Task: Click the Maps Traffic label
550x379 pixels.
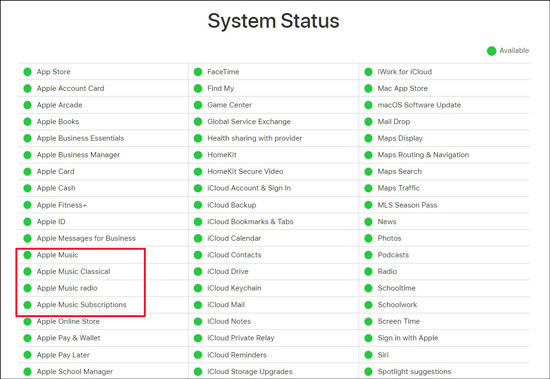Action: click(x=398, y=188)
